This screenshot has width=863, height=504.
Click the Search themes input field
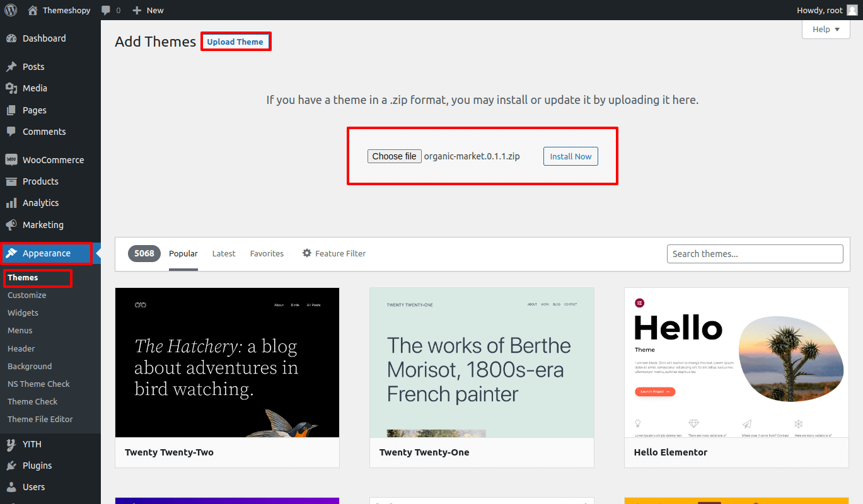tap(755, 254)
